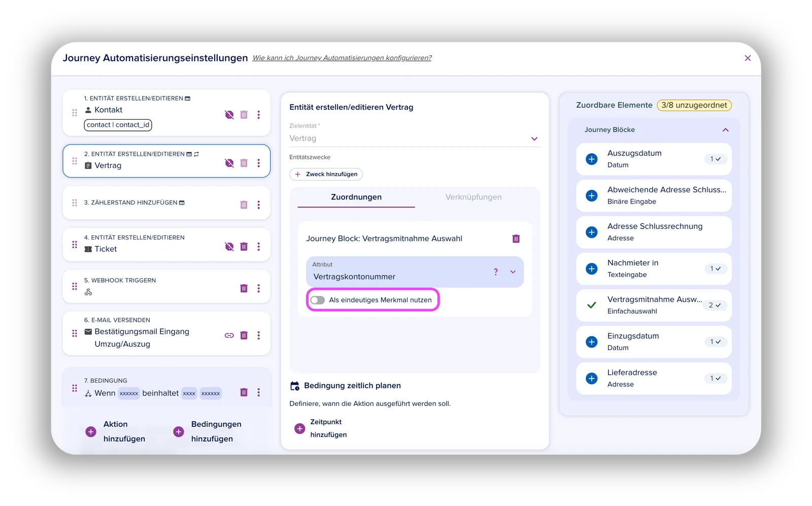Click Zeitpunkt hinzufügen to schedule

click(x=321, y=428)
